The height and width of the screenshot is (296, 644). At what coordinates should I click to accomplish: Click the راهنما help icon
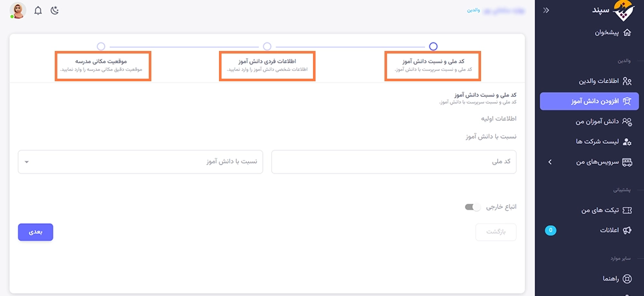(x=627, y=279)
